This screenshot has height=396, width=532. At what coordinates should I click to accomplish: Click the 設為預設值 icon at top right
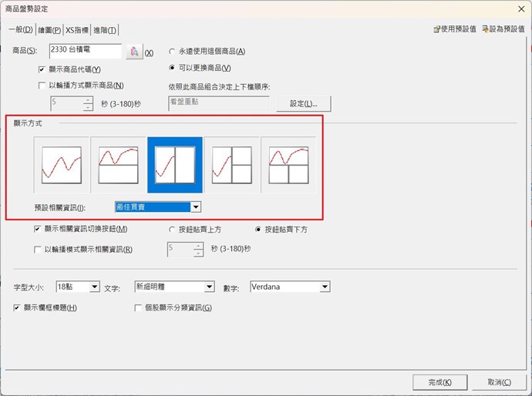[486, 29]
